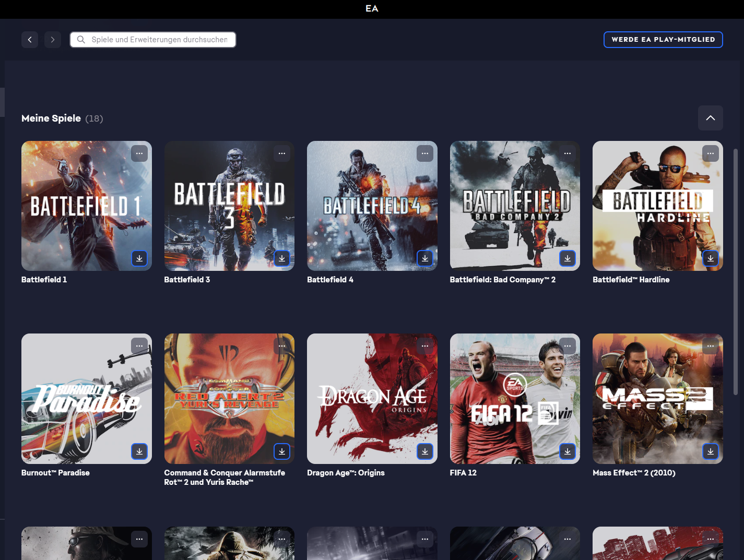Image resolution: width=744 pixels, height=560 pixels.
Task: Collapse the Meine Spiele section
Action: coord(711,118)
